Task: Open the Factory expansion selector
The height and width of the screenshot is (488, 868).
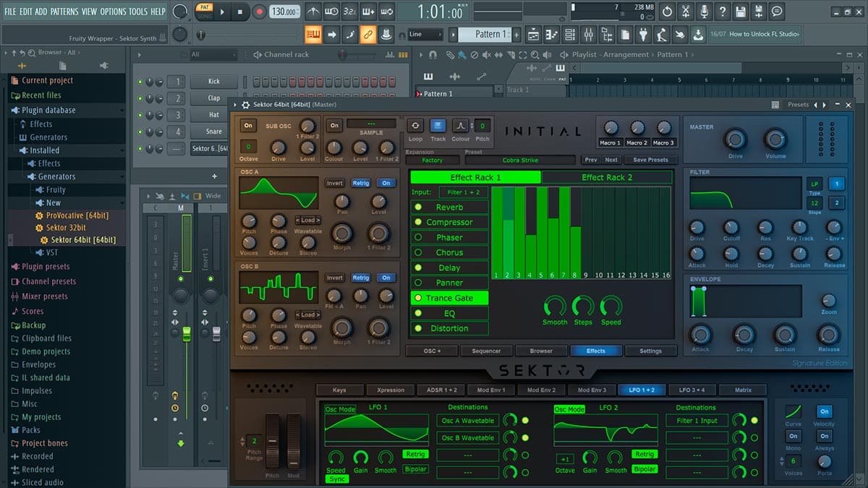Action: coord(433,160)
